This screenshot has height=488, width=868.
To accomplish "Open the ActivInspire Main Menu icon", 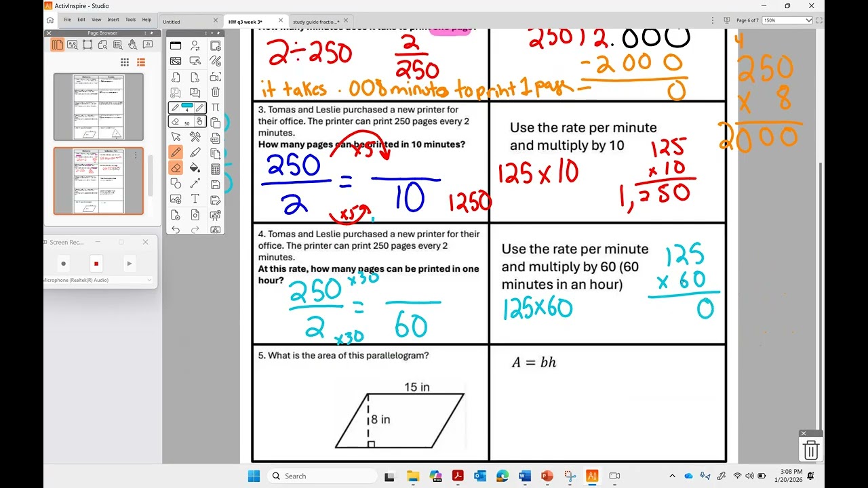I will (176, 45).
